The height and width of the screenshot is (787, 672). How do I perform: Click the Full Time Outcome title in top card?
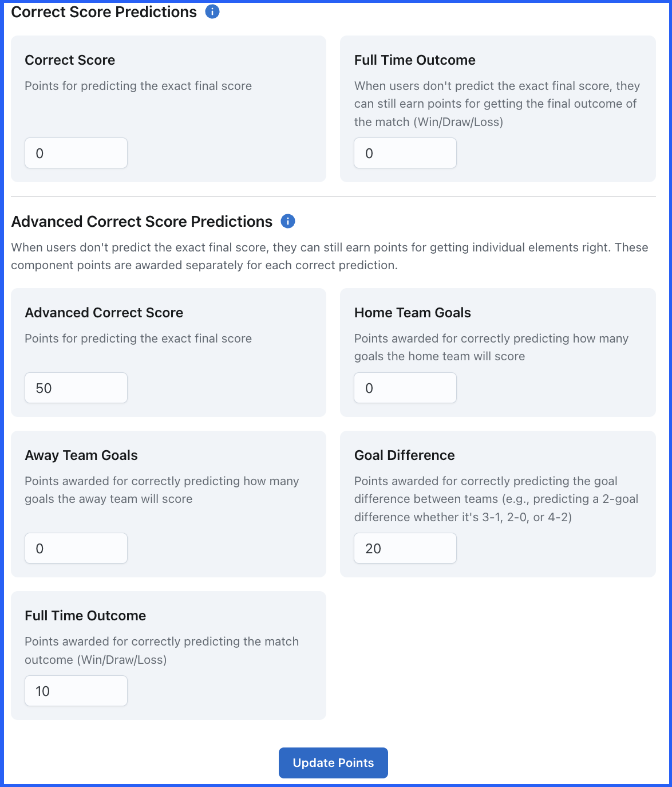coord(415,60)
